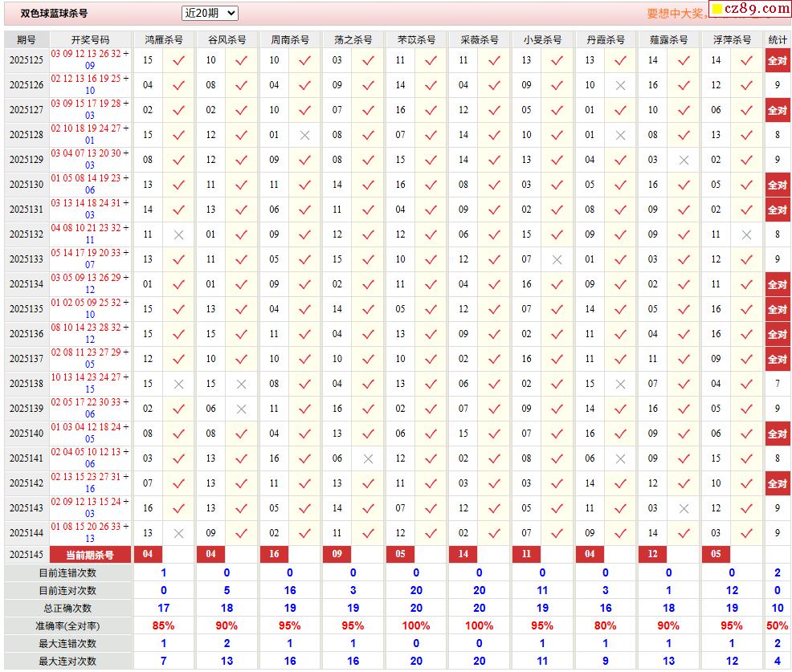Screen dimensions: 792x672
Task: Click the red 当前期杀号 label
Action: click(x=90, y=555)
